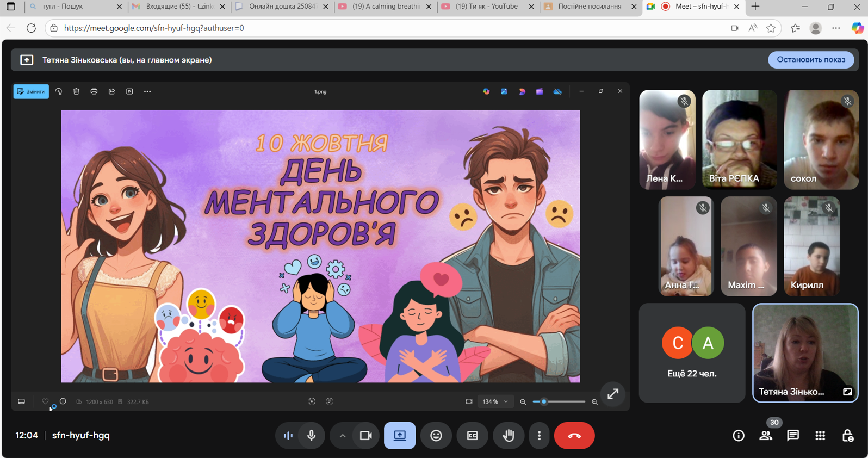Viewport: 868px width, 458px height.
Task: Open meeting details info icon
Action: [738, 436]
